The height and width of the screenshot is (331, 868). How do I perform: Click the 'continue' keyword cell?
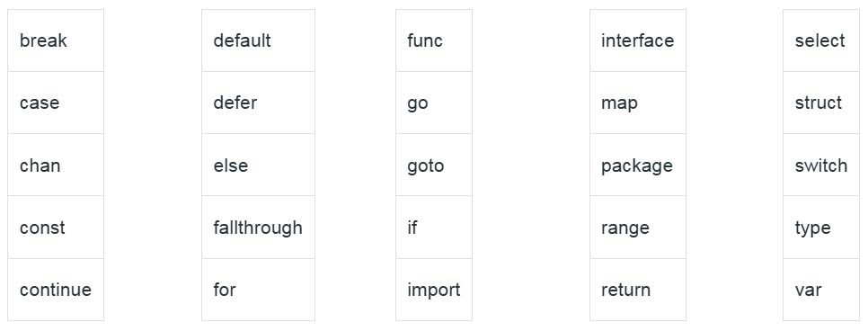coord(56,290)
